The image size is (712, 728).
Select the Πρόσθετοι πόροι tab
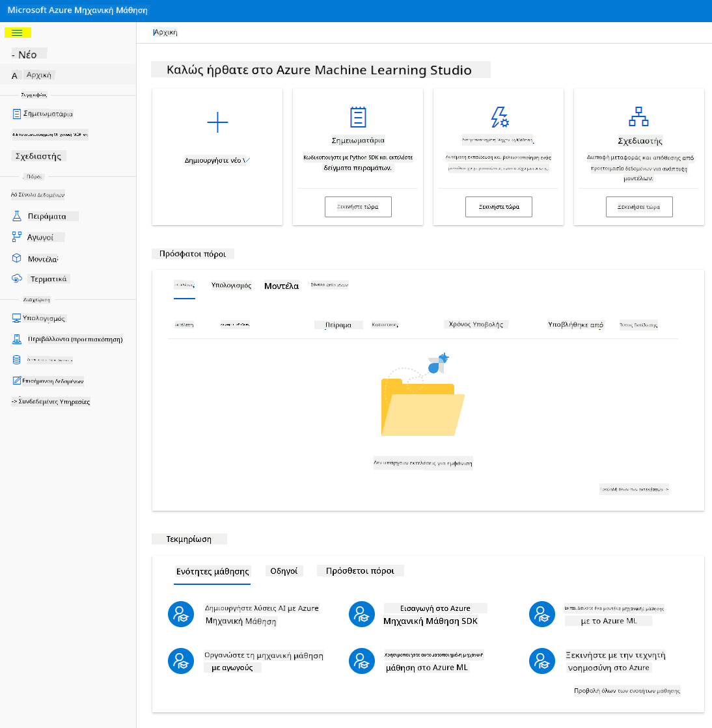point(360,571)
